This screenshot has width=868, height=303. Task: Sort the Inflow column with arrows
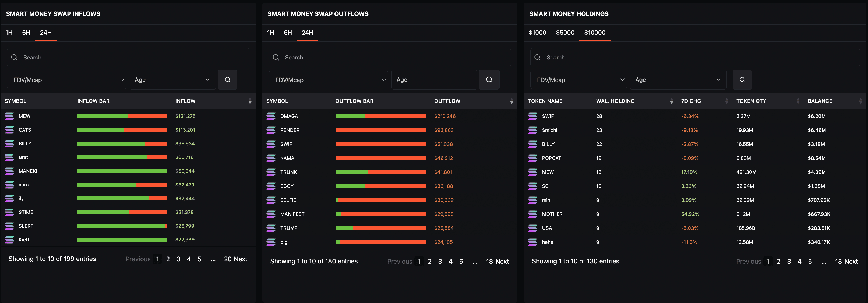click(250, 101)
